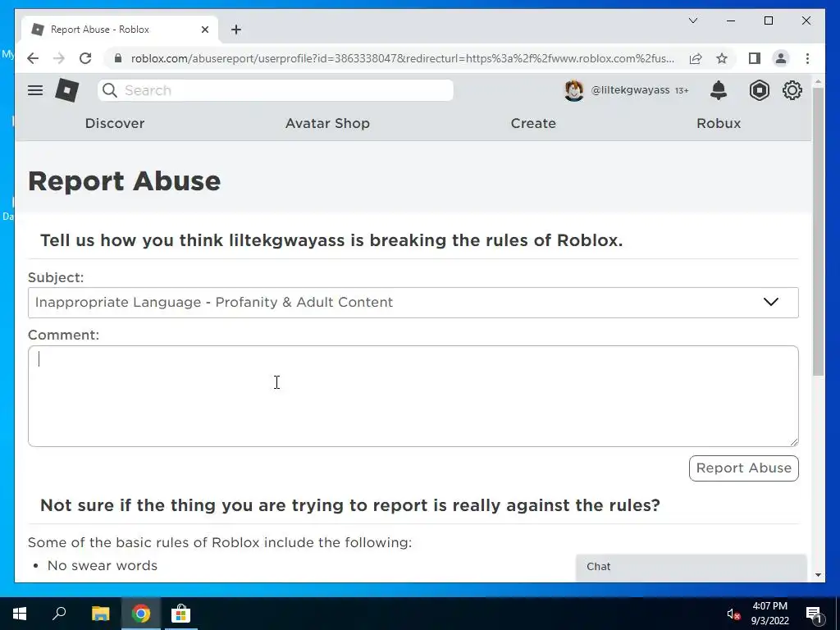The height and width of the screenshot is (630, 840).
Task: Click the muted volume tray icon
Action: click(x=733, y=614)
